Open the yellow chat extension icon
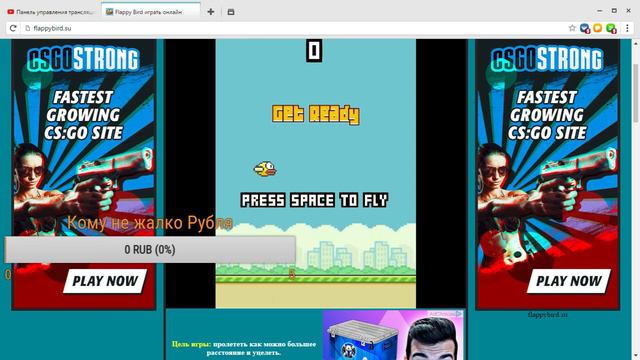Viewport: 640px width, 360px height. [x=598, y=28]
